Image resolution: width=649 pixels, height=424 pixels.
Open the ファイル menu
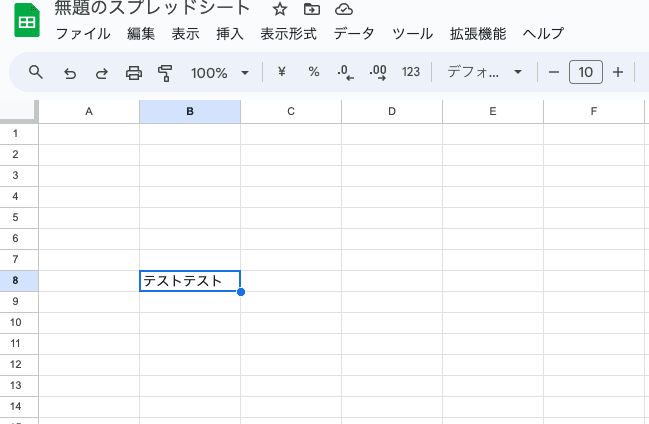coord(83,34)
